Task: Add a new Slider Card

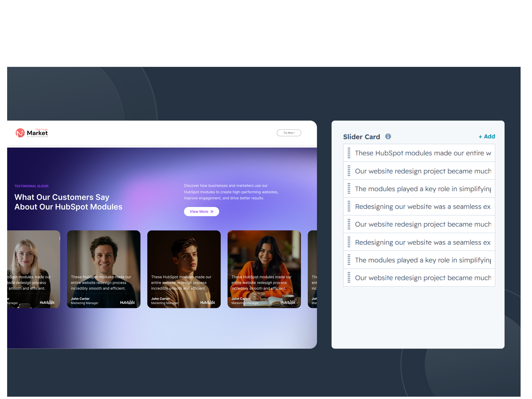Action: [487, 137]
